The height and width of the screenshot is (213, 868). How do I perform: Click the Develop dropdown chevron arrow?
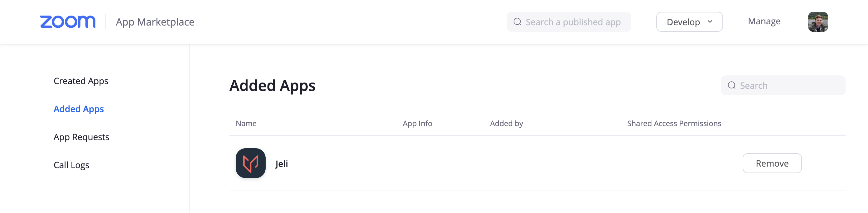click(710, 21)
